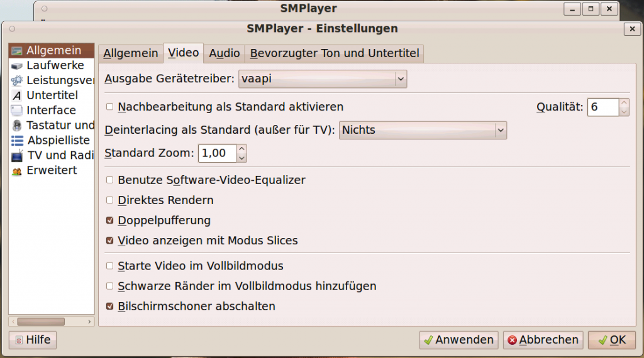Click the Tastatur und Maus icon
Viewport: 644px width, 358px height.
click(x=17, y=126)
